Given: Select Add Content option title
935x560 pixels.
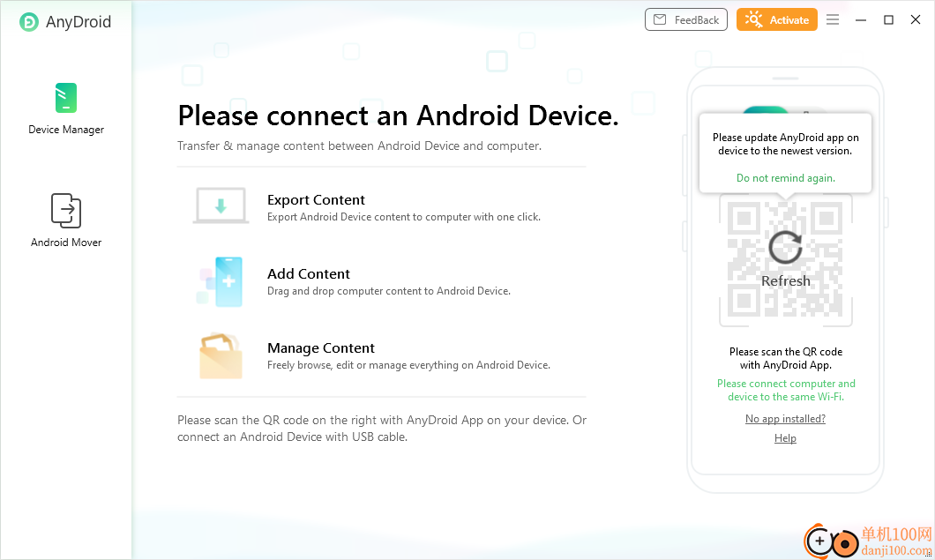Looking at the screenshot, I should 309,273.
